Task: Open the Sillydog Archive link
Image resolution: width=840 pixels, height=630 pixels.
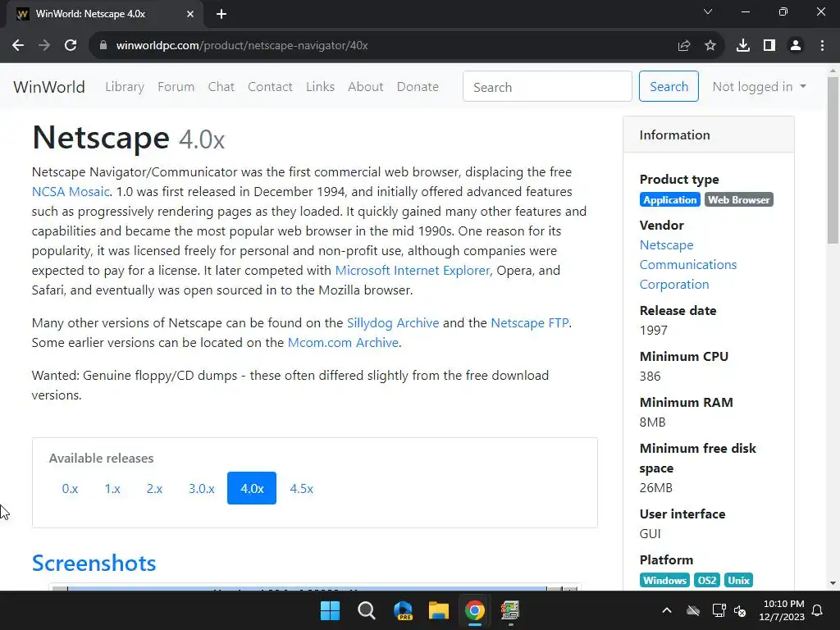Action: coord(393,323)
